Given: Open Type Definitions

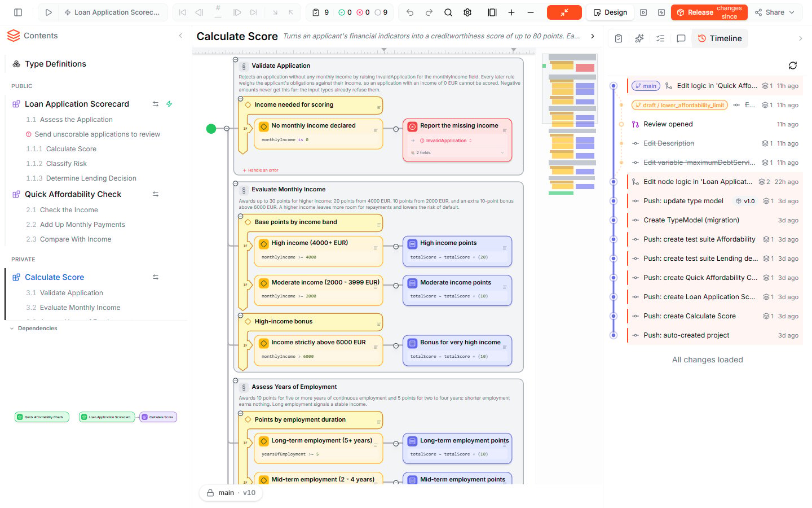Looking at the screenshot, I should tap(55, 64).
